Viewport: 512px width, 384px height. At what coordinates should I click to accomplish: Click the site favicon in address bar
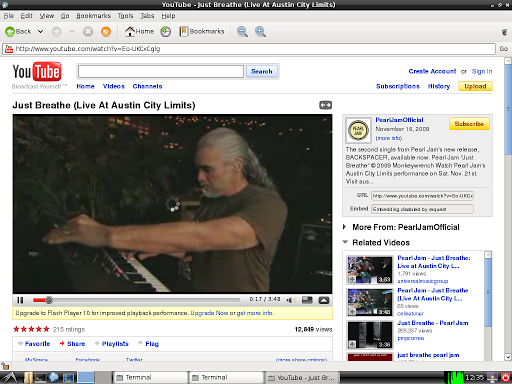tap(9, 49)
